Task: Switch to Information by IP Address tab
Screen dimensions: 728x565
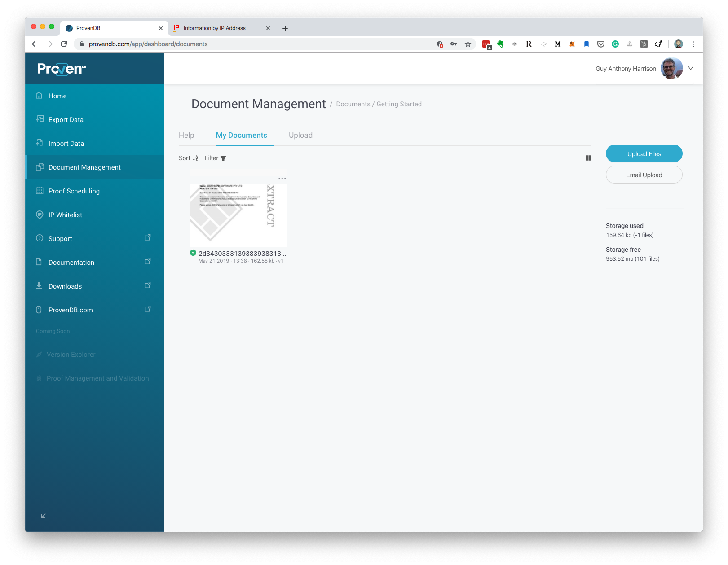Action: (x=222, y=28)
